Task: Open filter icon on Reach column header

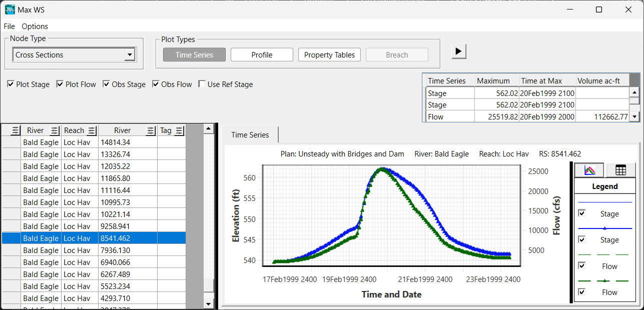Action: [92, 130]
